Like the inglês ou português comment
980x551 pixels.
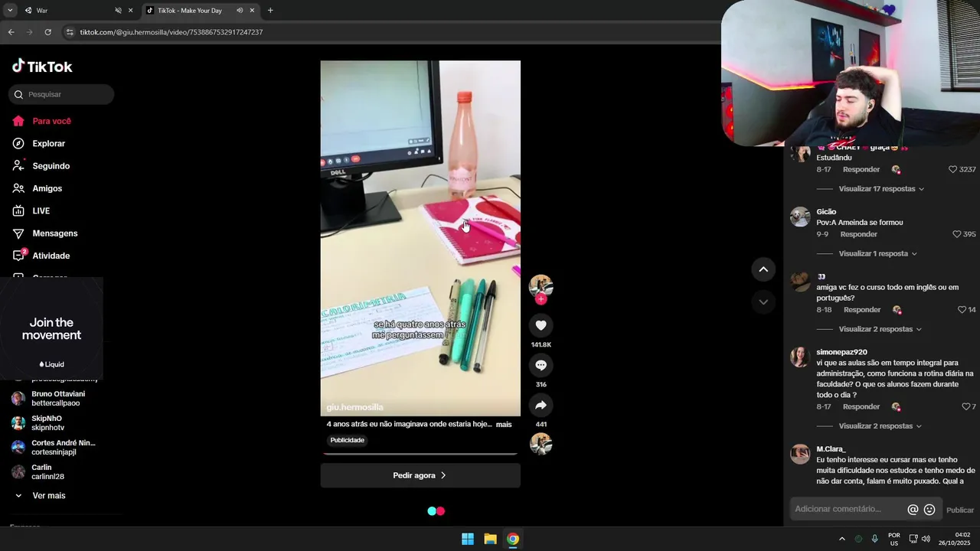962,310
